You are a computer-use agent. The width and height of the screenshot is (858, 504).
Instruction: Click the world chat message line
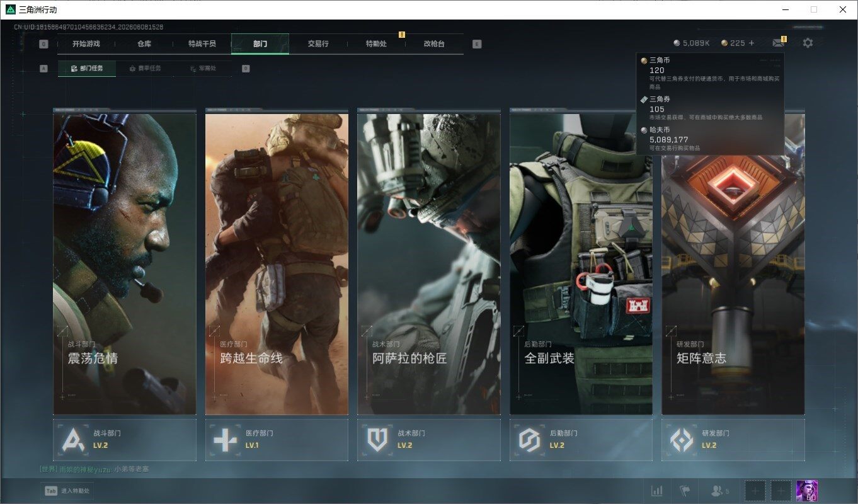94,469
